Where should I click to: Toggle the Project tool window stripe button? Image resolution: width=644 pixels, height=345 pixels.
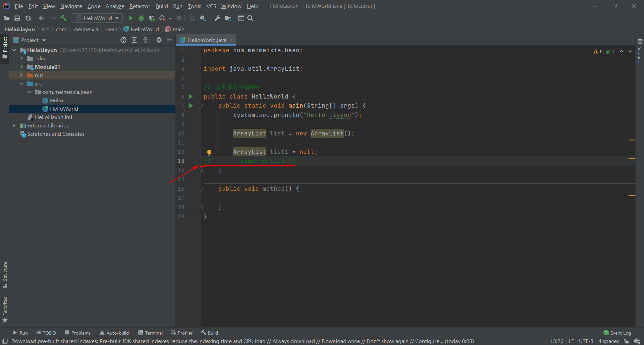click(5, 48)
